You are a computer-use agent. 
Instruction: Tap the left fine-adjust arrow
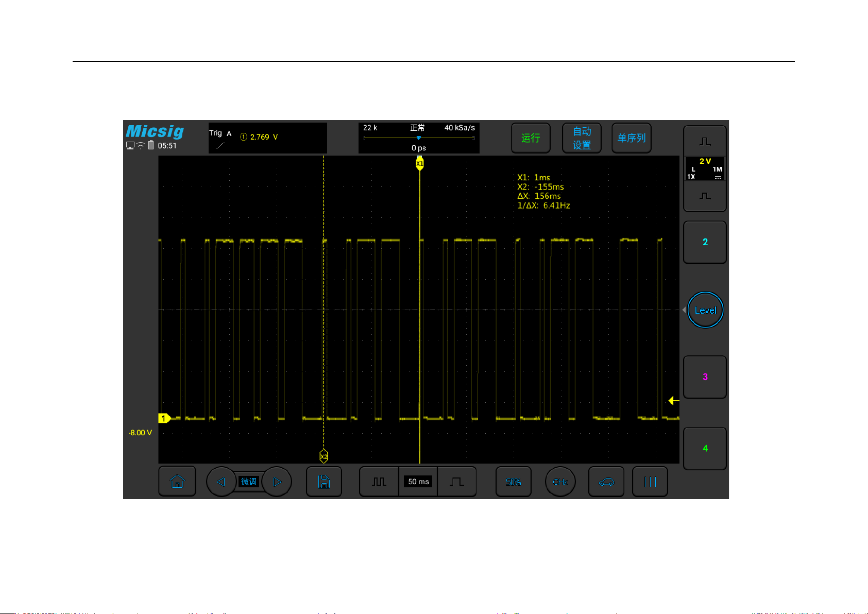pyautogui.click(x=221, y=482)
